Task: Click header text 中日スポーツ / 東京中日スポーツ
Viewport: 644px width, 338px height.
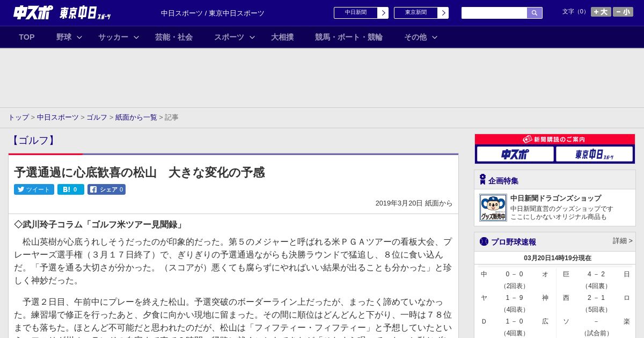Action: (213, 13)
